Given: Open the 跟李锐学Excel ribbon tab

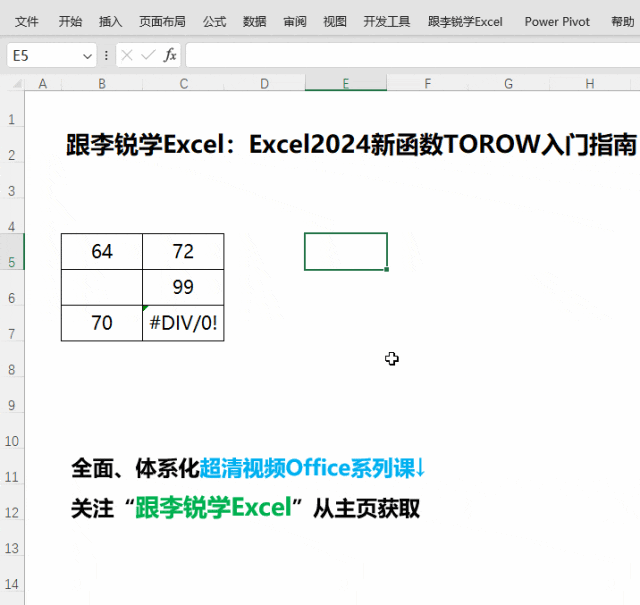Looking at the screenshot, I should coord(465,22).
